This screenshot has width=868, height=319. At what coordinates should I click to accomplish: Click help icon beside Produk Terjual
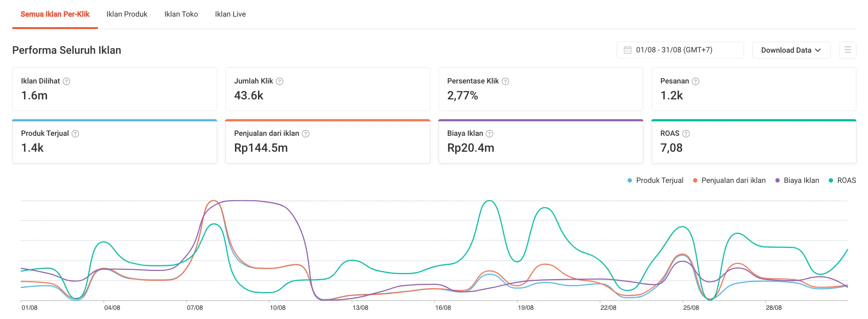click(75, 134)
